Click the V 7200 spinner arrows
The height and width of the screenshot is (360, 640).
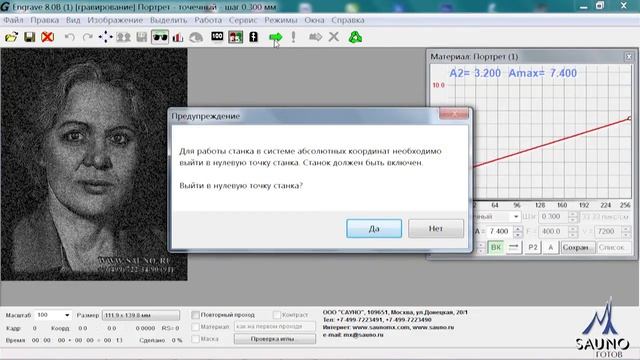point(626,231)
